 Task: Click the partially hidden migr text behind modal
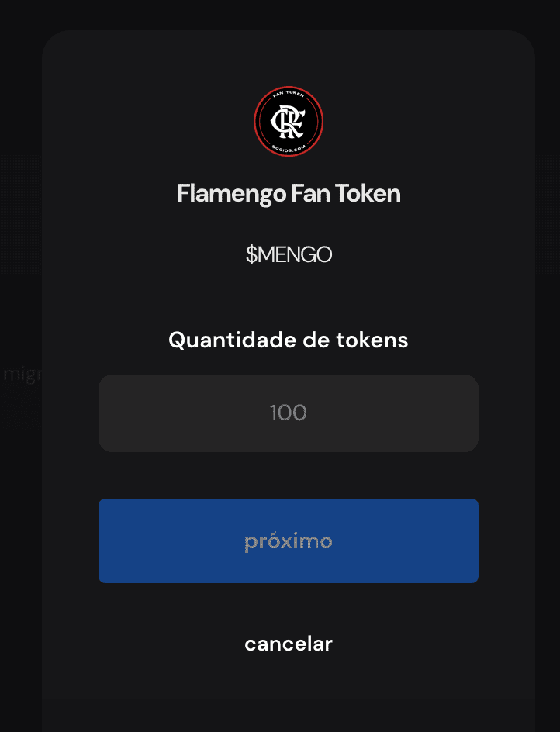point(22,375)
